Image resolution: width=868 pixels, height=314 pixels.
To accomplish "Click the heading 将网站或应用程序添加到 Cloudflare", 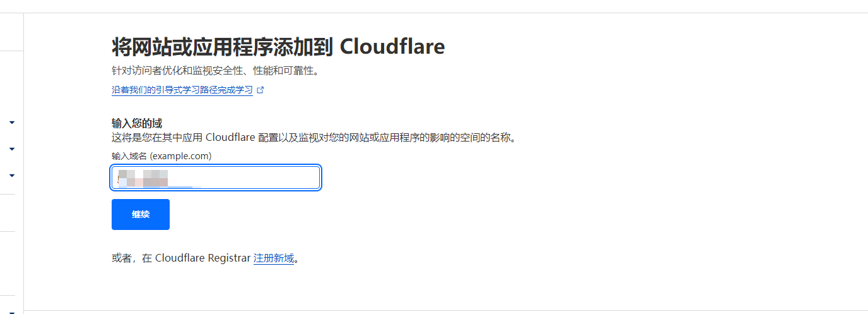I will (278, 47).
